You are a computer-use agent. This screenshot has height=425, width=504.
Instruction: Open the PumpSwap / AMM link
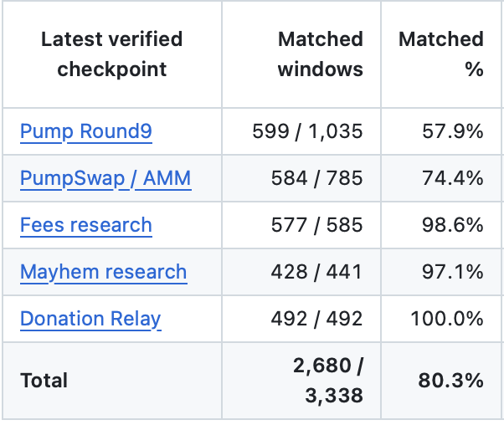105,178
